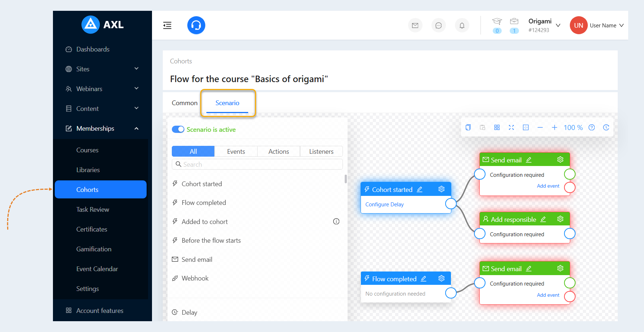Switch to the Common tab
The image size is (644, 332).
click(185, 103)
